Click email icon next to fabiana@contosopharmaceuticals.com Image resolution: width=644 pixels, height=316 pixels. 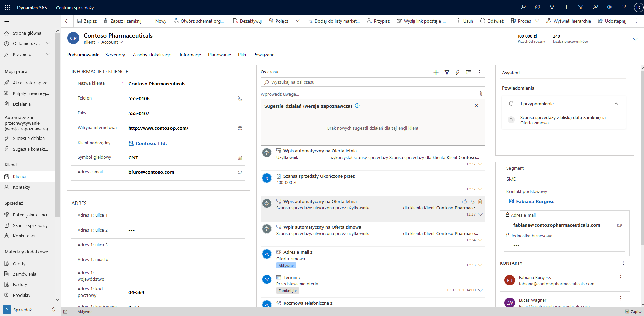pos(619,225)
